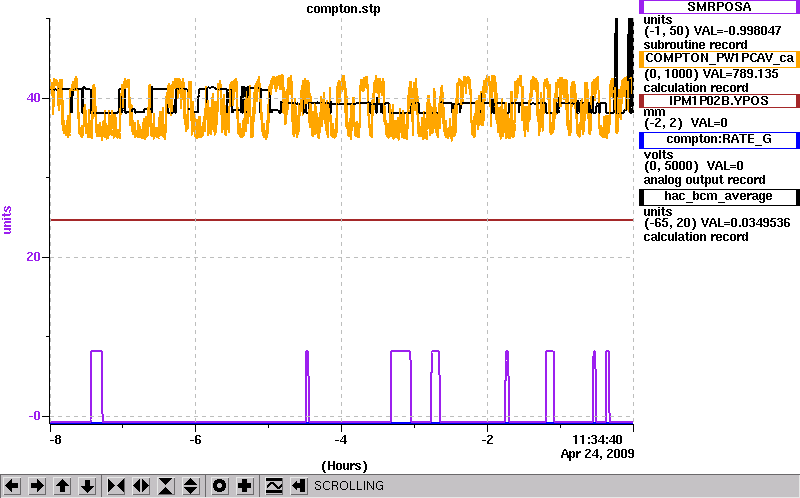Click the Apr 24, 2009 date label
This screenshot has height=498, width=800.
[x=597, y=454]
